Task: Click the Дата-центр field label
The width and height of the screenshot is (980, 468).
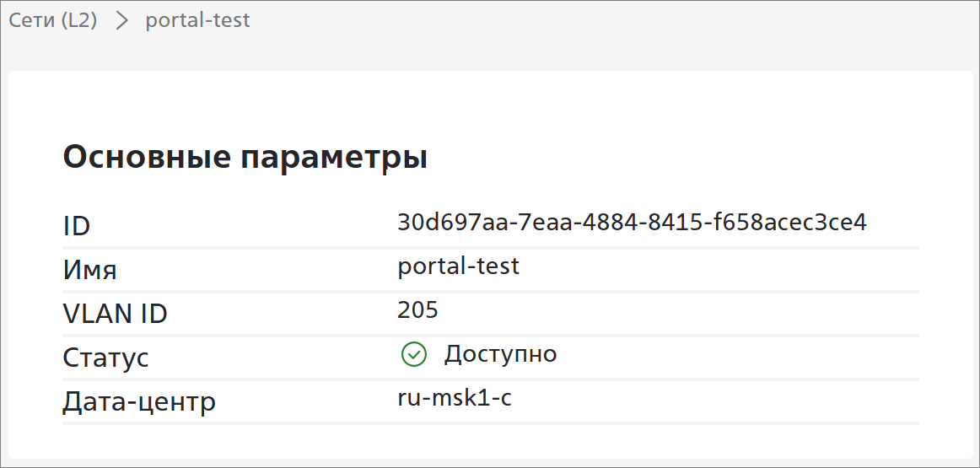Action: pos(139,401)
